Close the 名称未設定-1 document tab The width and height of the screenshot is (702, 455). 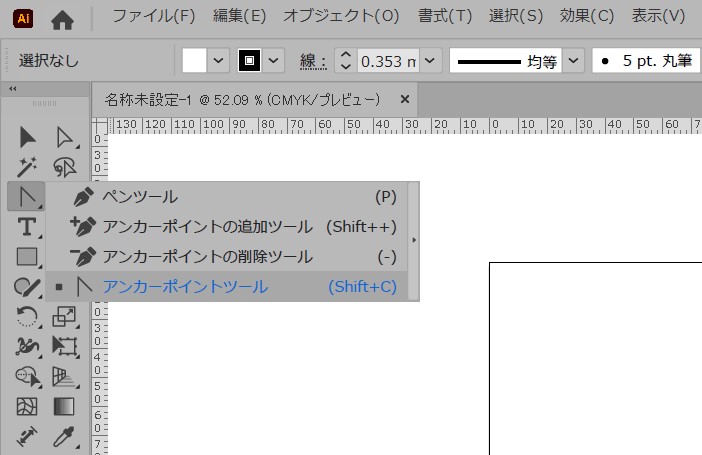tap(405, 99)
